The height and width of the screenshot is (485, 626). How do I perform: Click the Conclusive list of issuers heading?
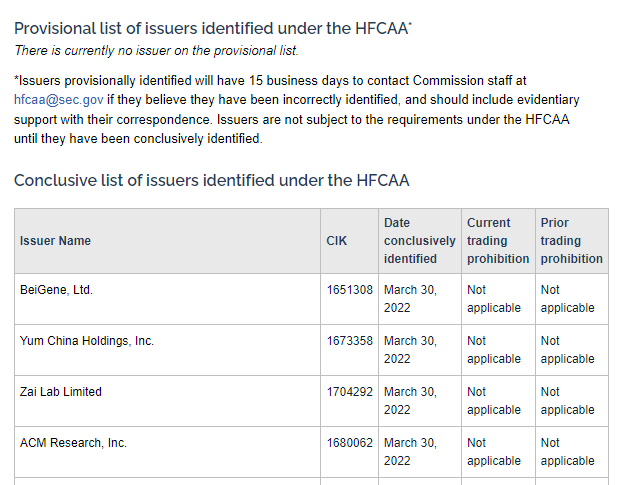(211, 181)
